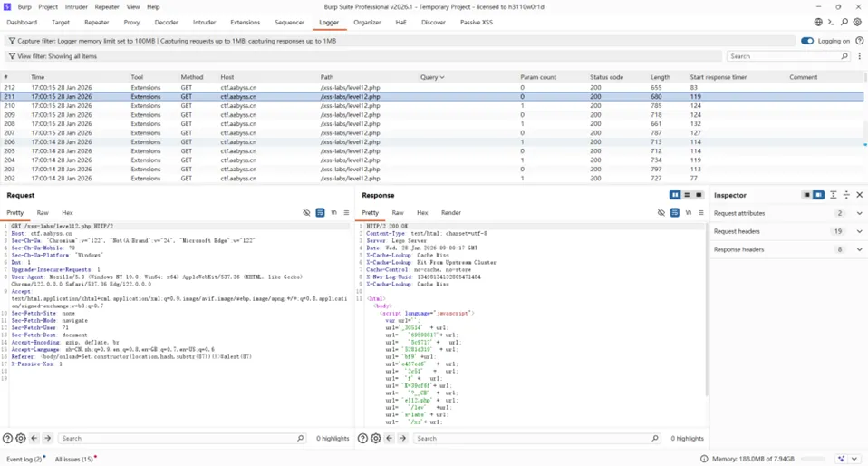868x466 pixels.
Task: Switch to the Proxy tab
Action: pos(131,23)
